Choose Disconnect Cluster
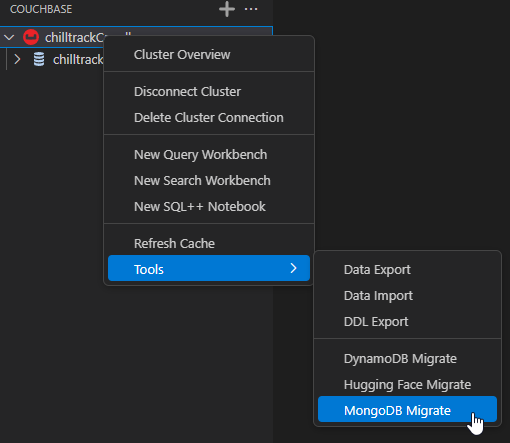 tap(209, 91)
